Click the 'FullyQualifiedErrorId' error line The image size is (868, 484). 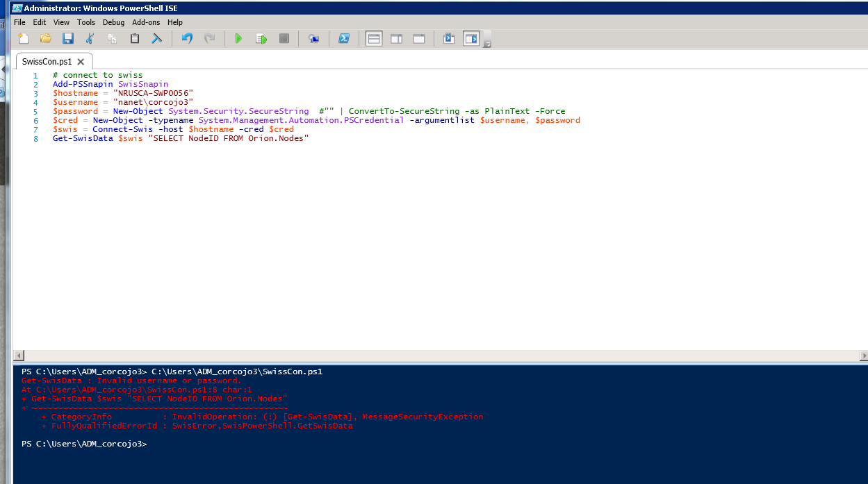197,426
